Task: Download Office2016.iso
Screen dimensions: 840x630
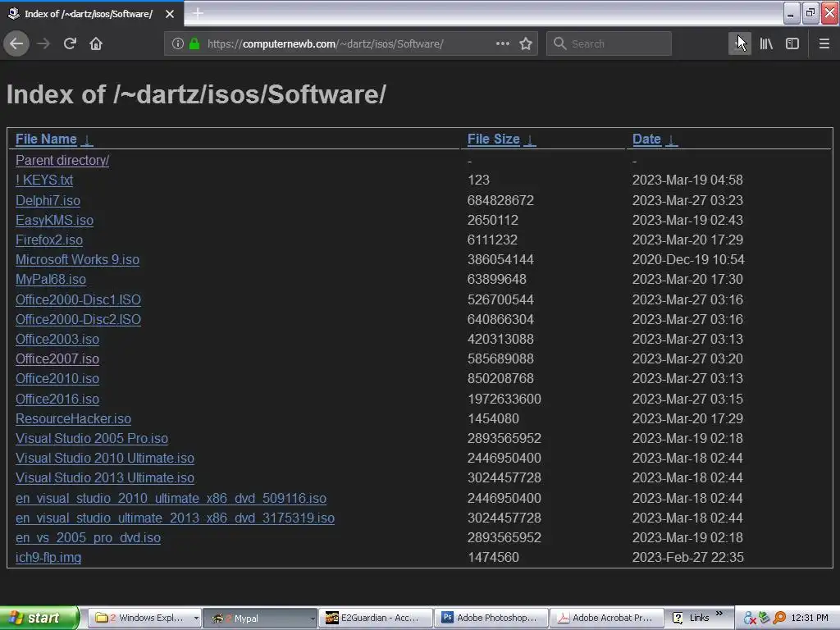Action: pos(57,399)
